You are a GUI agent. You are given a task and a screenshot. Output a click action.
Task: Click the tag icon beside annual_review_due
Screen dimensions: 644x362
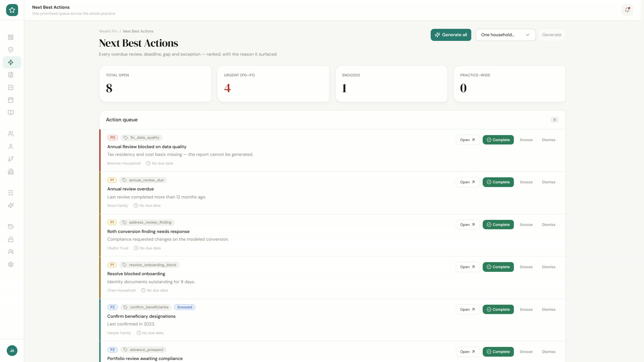[x=124, y=180]
